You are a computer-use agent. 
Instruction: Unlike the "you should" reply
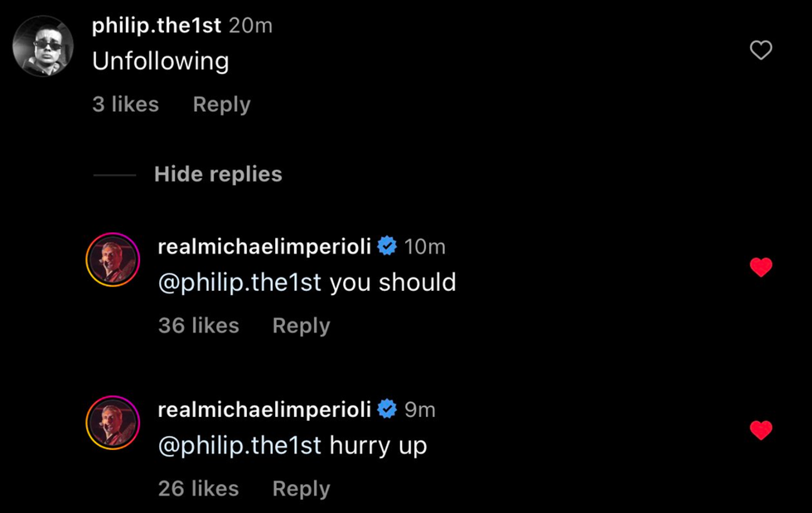point(761,267)
